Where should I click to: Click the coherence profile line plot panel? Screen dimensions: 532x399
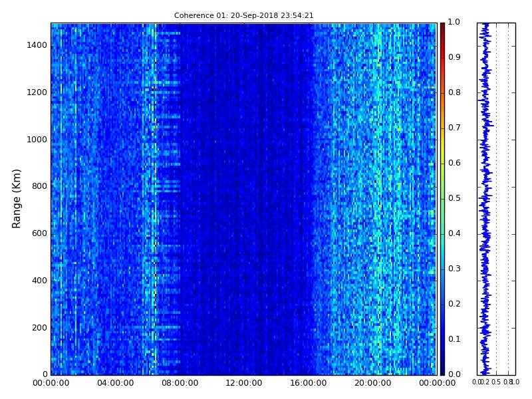pyautogui.click(x=496, y=199)
